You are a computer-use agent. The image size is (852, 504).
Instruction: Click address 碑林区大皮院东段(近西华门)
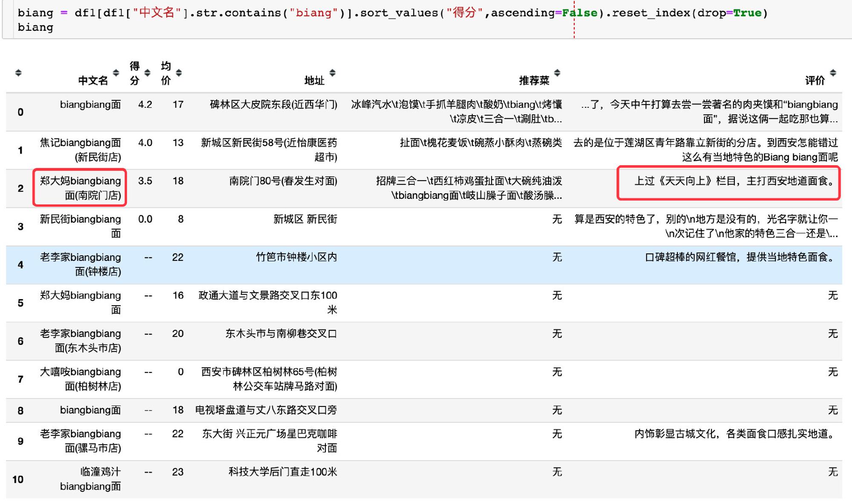click(x=273, y=105)
